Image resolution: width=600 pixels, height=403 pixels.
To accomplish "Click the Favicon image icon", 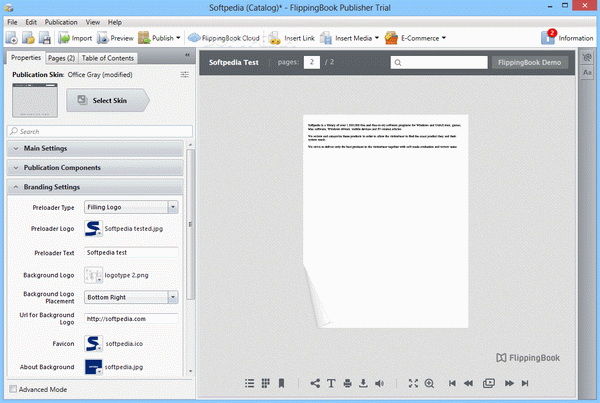I will point(93,344).
